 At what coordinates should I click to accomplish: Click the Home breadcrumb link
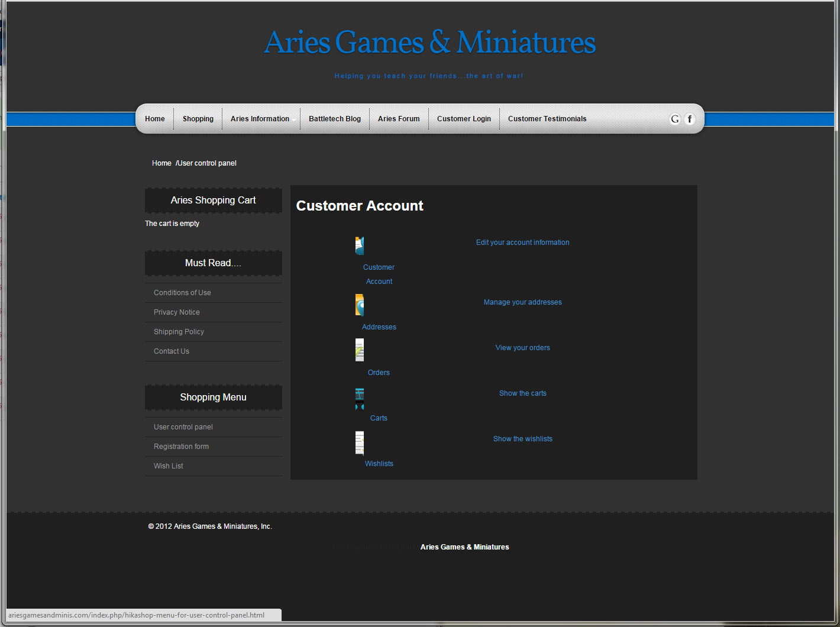[161, 163]
